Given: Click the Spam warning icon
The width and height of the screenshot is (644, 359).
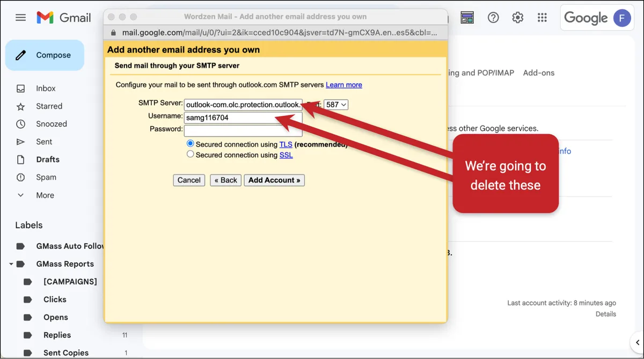Looking at the screenshot, I should (x=20, y=177).
